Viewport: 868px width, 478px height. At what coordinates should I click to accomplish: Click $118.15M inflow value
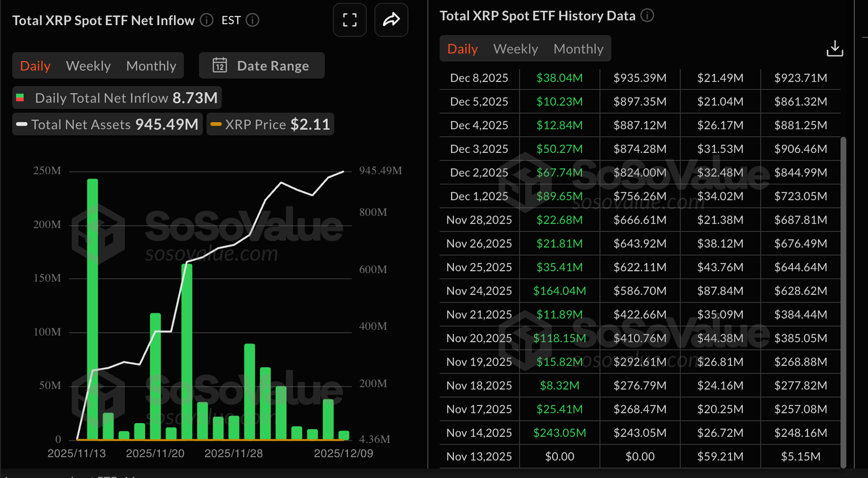tap(559, 338)
